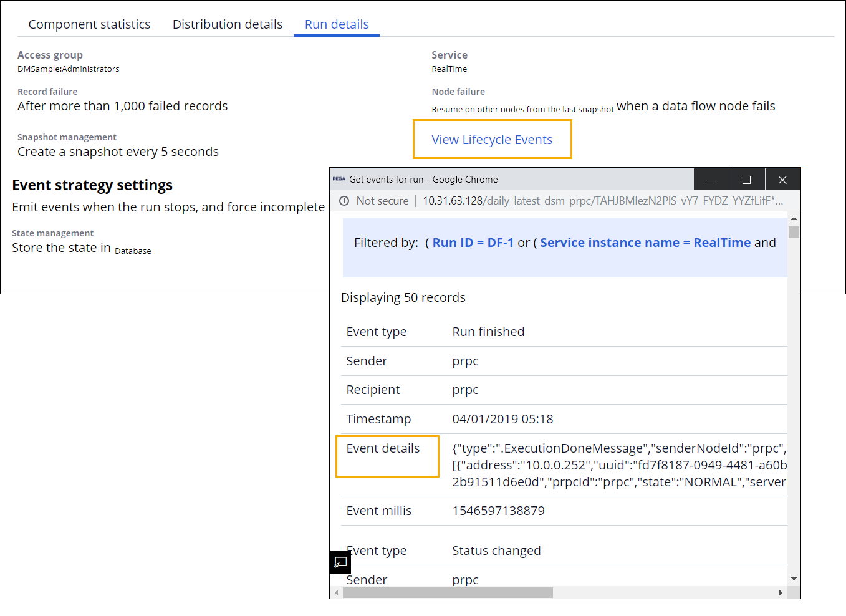Select the Run details tab
Viewport: 846px width, 616px height.
click(337, 24)
